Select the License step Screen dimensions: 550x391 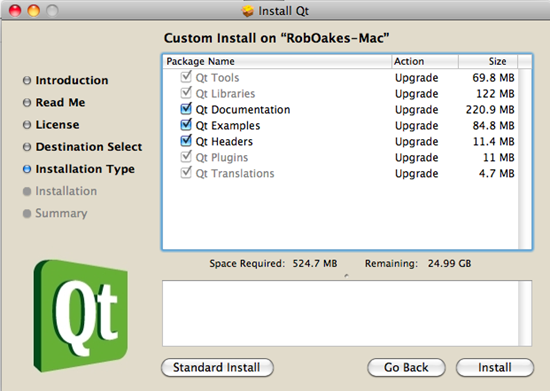click(51, 125)
